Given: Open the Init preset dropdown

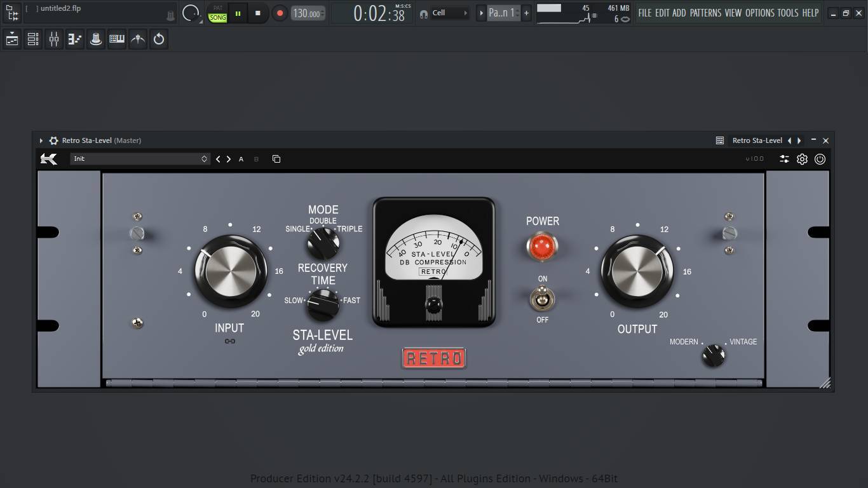Looking at the screenshot, I should tap(140, 159).
